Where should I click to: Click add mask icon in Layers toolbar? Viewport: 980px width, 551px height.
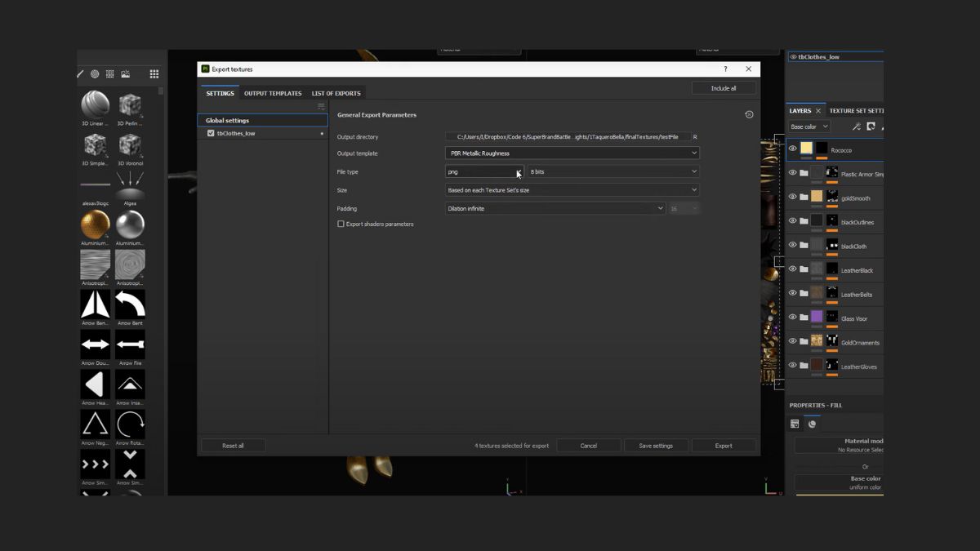pyautogui.click(x=871, y=127)
